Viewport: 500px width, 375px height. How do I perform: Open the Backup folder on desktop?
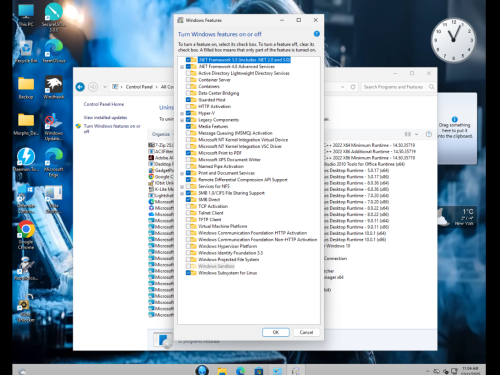(x=26, y=88)
